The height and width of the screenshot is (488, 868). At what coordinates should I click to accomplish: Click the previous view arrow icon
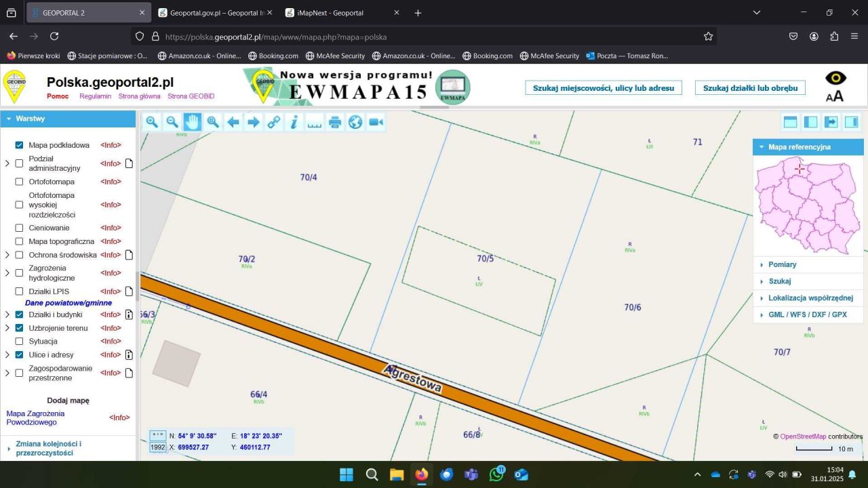point(233,122)
